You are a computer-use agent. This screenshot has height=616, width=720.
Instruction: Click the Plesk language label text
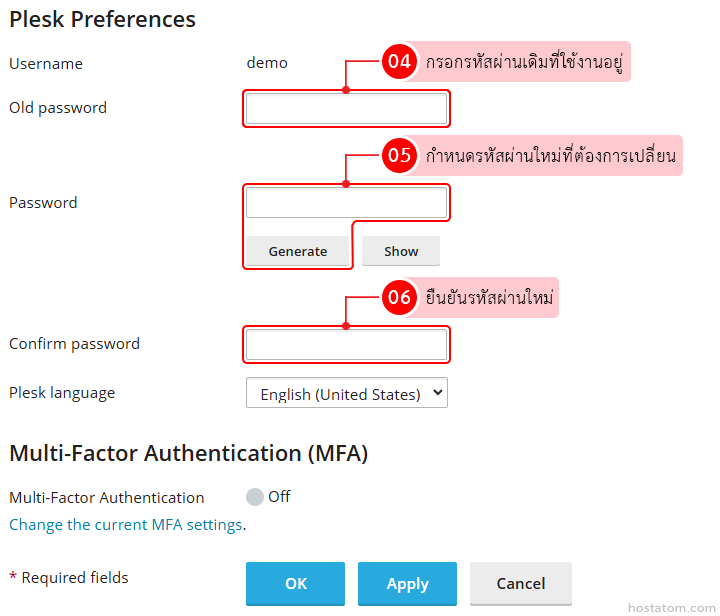[62, 393]
